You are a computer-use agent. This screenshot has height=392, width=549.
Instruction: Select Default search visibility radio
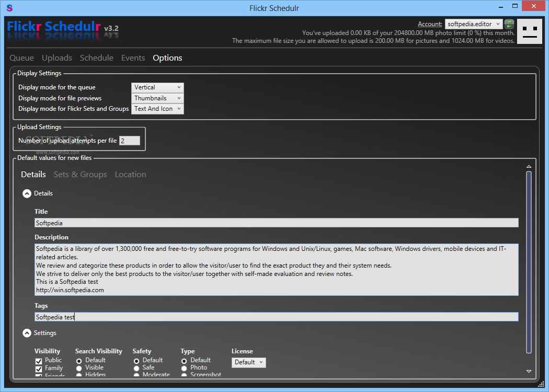[x=79, y=361]
